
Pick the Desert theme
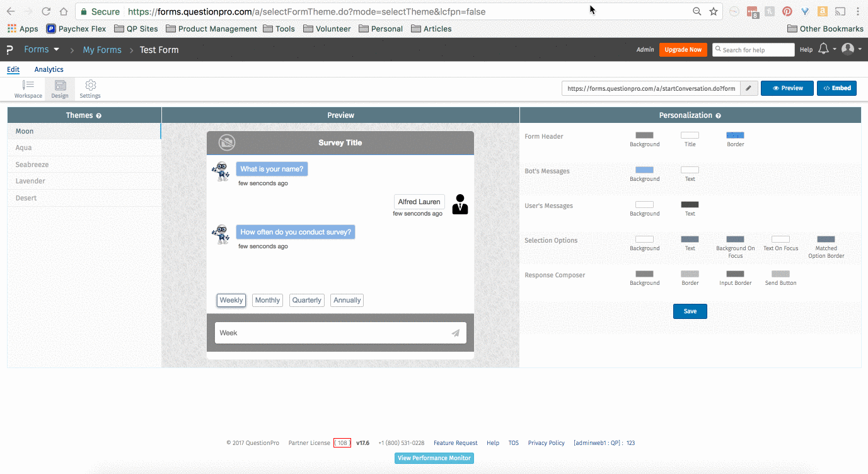click(x=84, y=198)
